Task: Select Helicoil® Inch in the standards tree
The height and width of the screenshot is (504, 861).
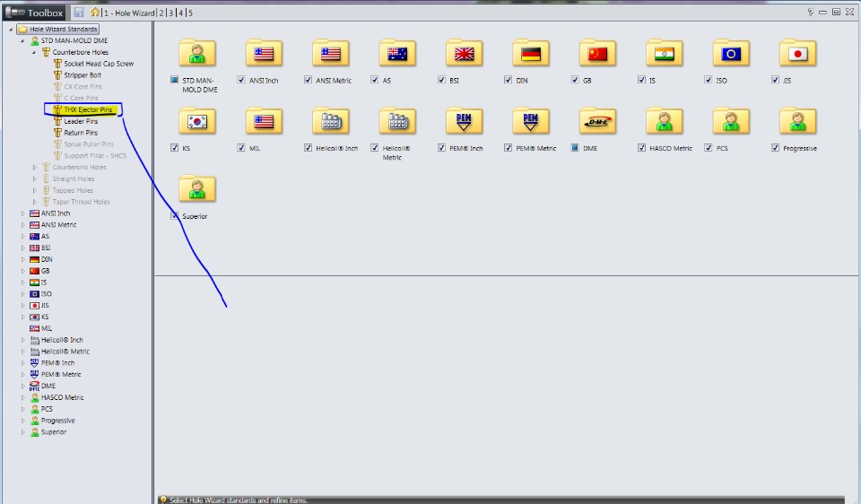Action: [x=62, y=340]
